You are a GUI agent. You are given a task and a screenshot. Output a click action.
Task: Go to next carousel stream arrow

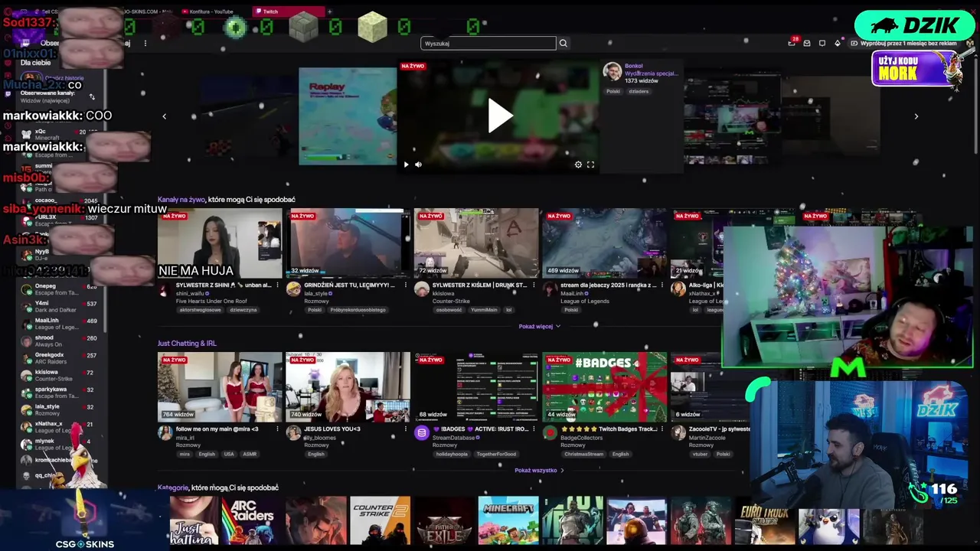pyautogui.click(x=916, y=116)
